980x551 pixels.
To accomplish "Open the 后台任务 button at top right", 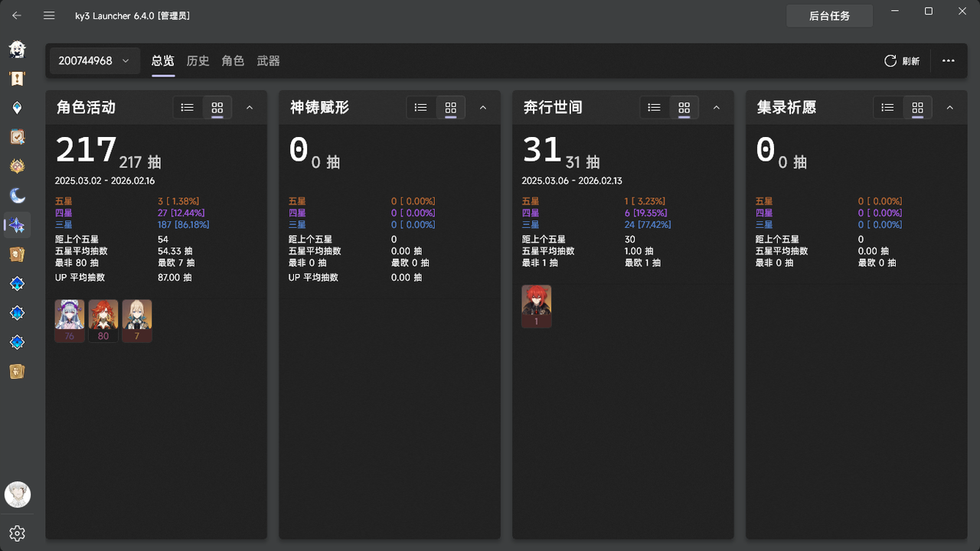I will tap(829, 15).
